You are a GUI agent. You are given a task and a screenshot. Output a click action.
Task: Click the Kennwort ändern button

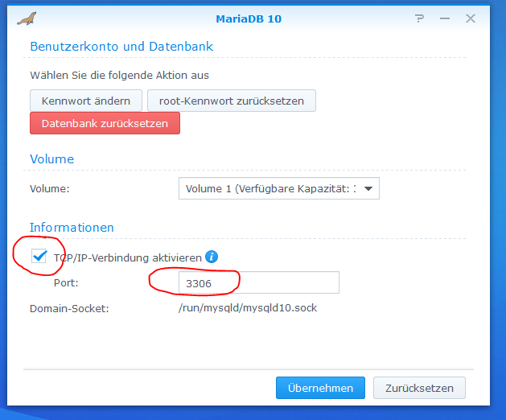pos(86,101)
